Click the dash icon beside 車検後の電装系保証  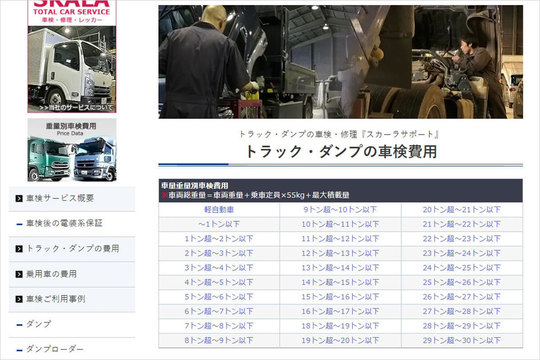(19, 224)
